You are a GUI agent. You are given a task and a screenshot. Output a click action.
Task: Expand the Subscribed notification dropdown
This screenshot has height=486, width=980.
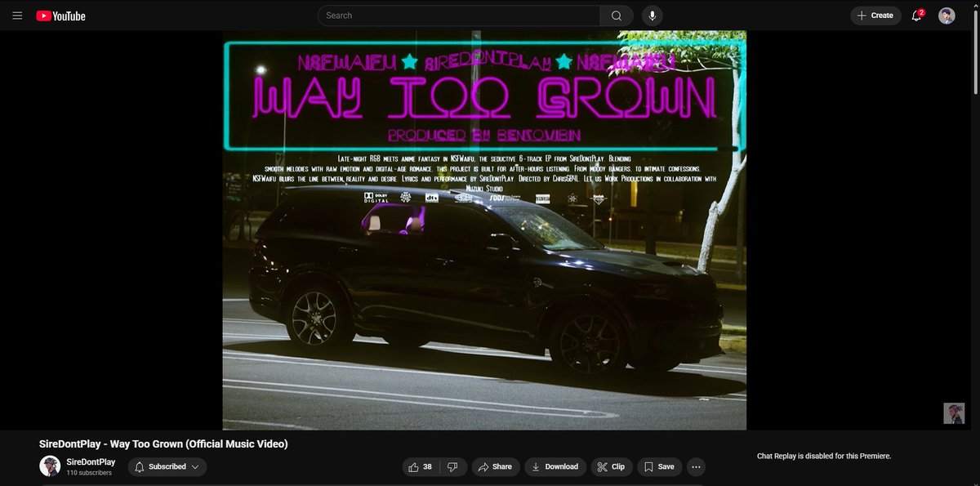(x=167, y=466)
